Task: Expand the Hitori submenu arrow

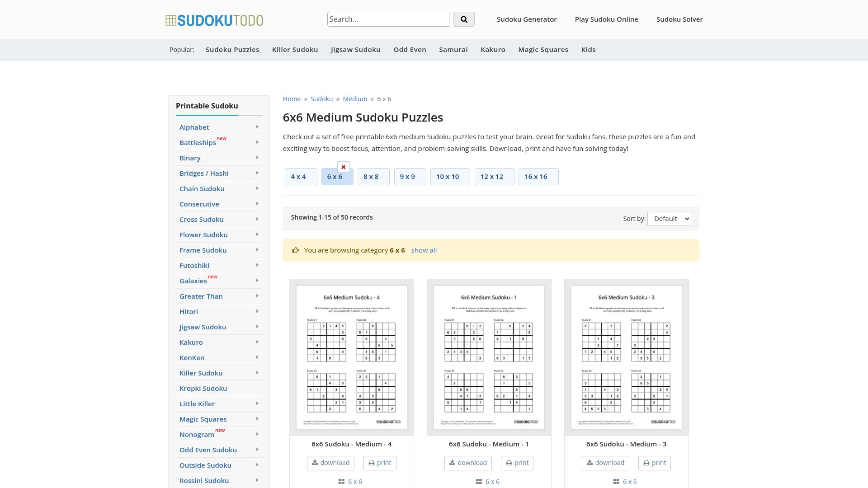Action: [257, 311]
